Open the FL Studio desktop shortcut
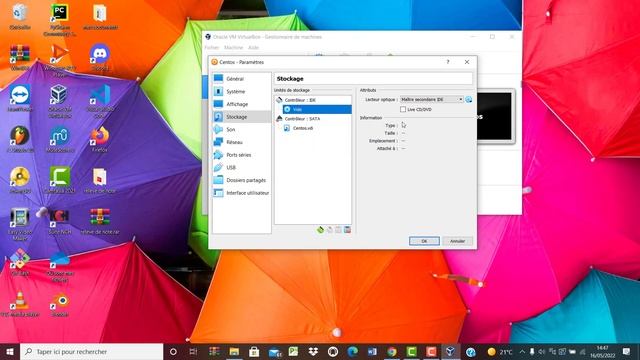The image size is (640, 360). pyautogui.click(x=20, y=140)
